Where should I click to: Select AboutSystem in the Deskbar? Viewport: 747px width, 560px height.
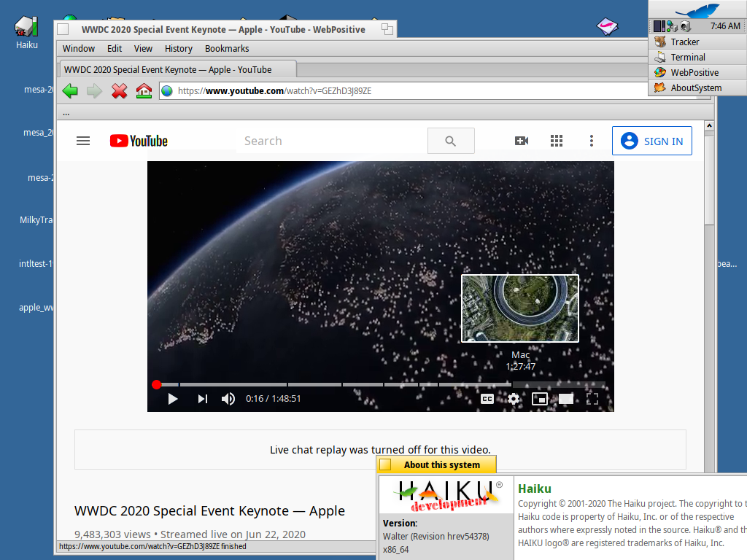[x=697, y=87]
